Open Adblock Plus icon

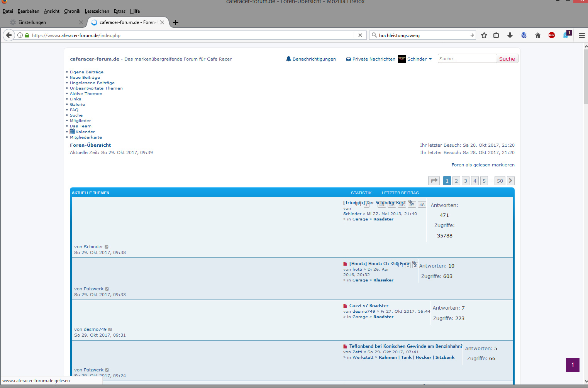click(x=552, y=35)
